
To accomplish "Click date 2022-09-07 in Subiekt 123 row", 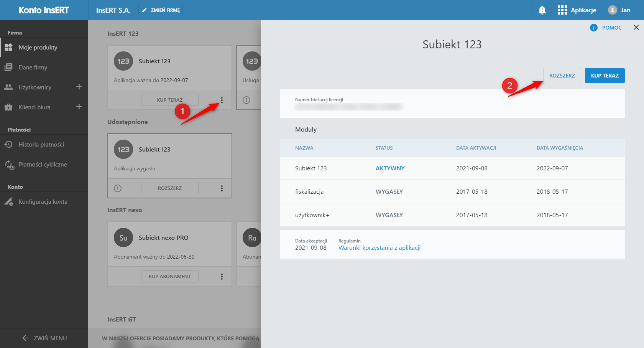I will (x=552, y=168).
